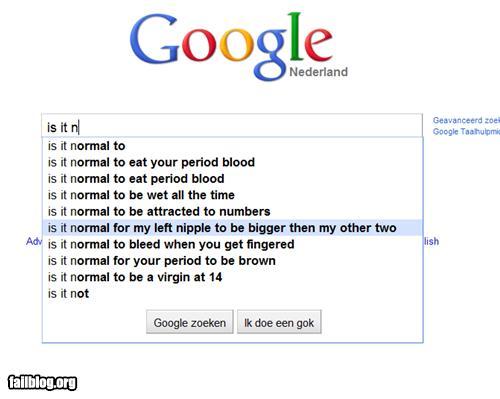The height and width of the screenshot is (399, 500).
Task: Click the partially hidden Adv link at left
Action: click(x=34, y=241)
